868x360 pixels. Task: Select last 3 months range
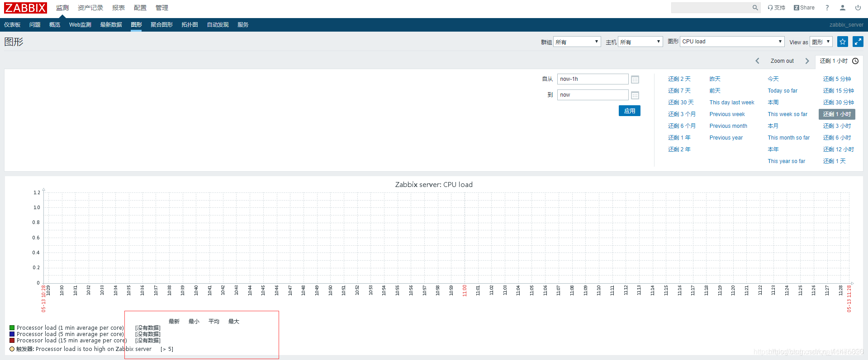[x=682, y=114]
